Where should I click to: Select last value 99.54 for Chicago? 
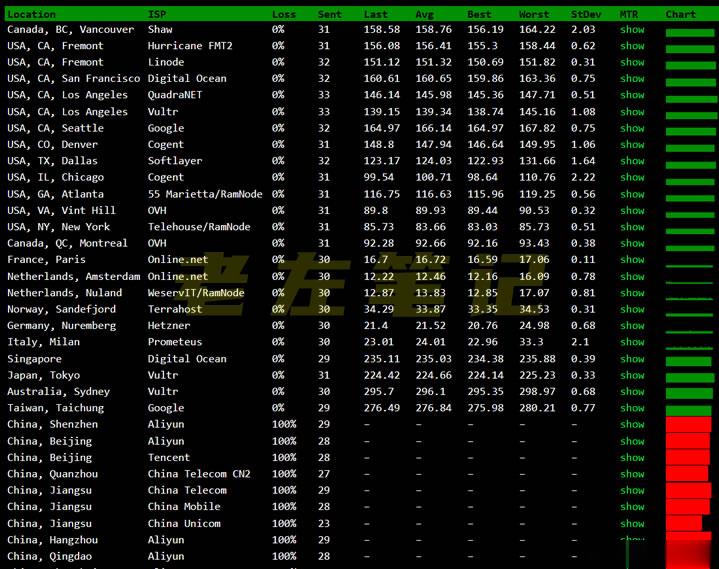pos(379,177)
